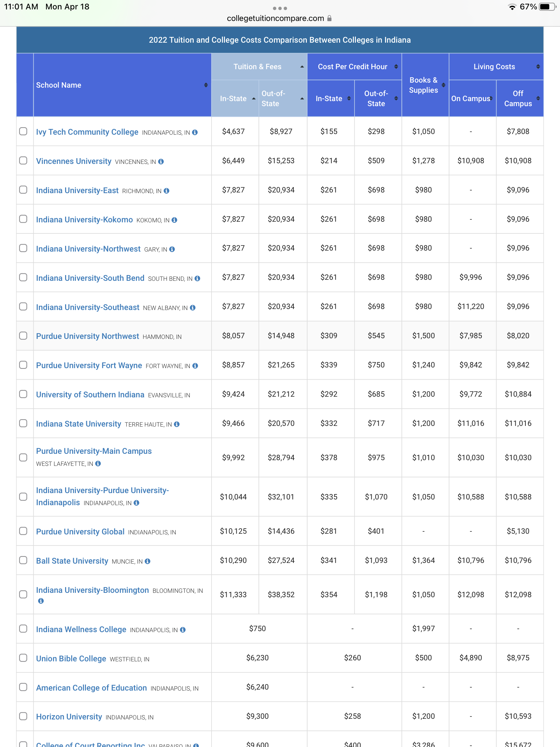
Task: Select Vincennes University checkbox
Action: [23, 161]
